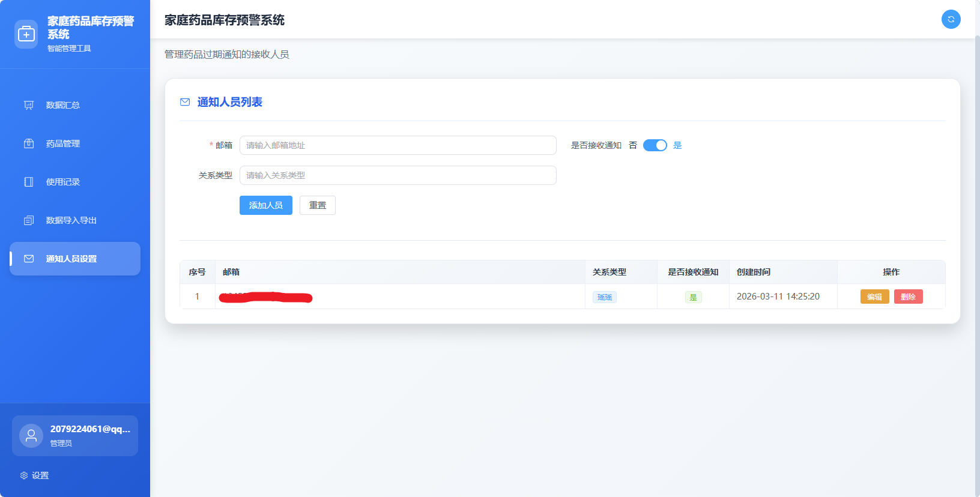Viewport: 980px width, 497px height.
Task: Click the 是 label beside switch
Action: click(677, 145)
